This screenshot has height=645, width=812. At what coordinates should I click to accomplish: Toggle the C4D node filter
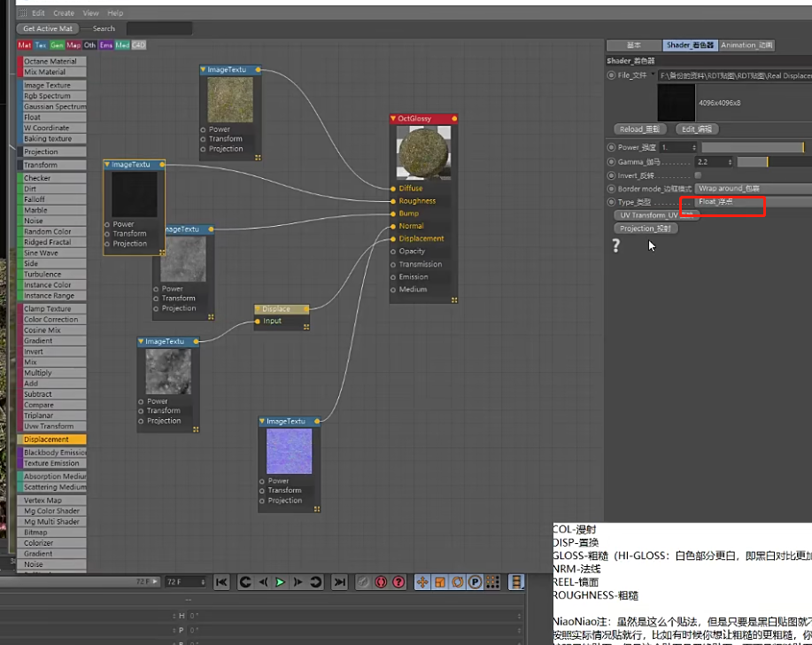(139, 45)
